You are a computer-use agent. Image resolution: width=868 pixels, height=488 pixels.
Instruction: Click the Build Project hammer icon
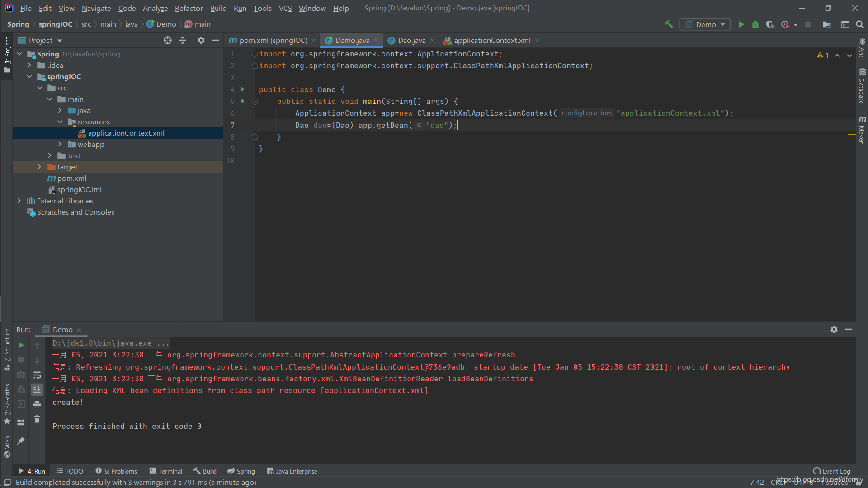[669, 24]
